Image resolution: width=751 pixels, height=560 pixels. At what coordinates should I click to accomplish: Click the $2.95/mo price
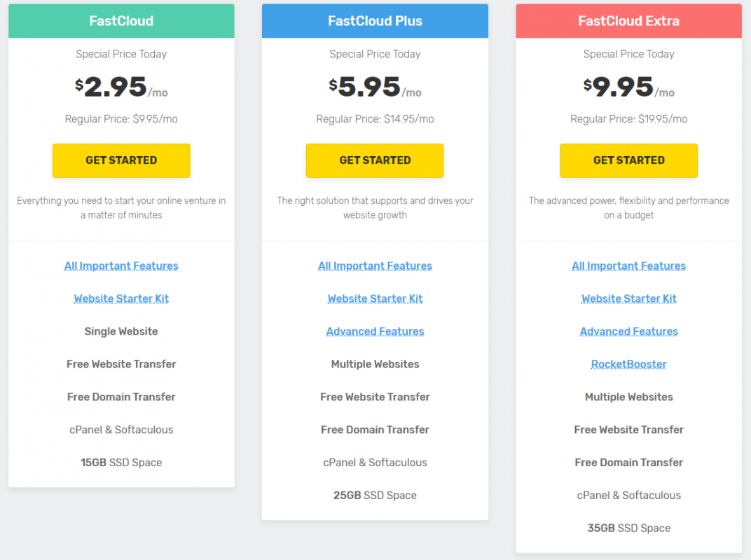(x=121, y=87)
